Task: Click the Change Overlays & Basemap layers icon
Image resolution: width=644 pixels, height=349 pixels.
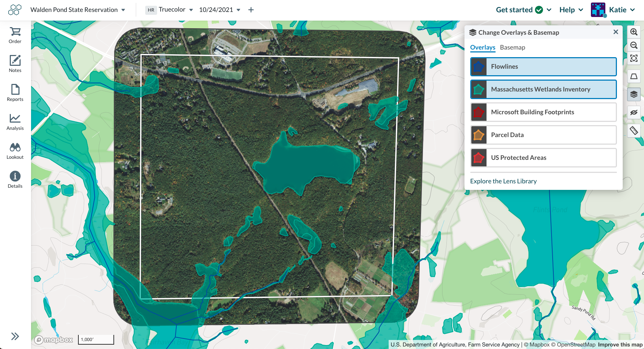Action: 473,33
